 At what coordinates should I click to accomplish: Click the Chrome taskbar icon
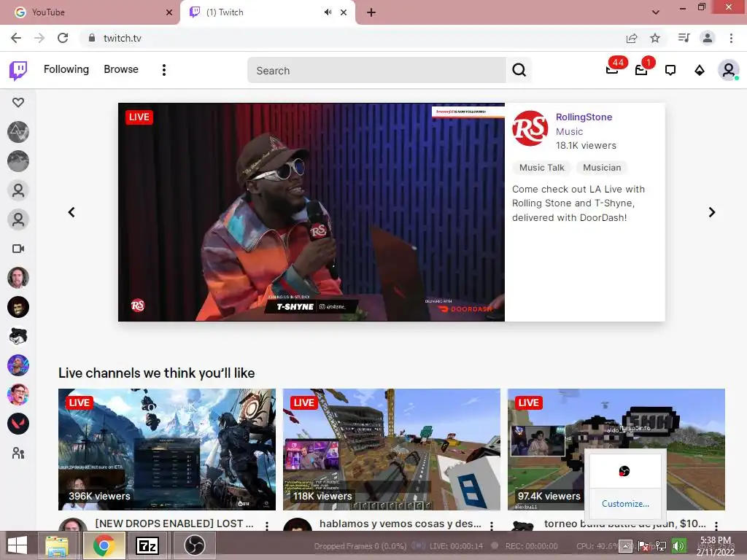click(x=104, y=545)
